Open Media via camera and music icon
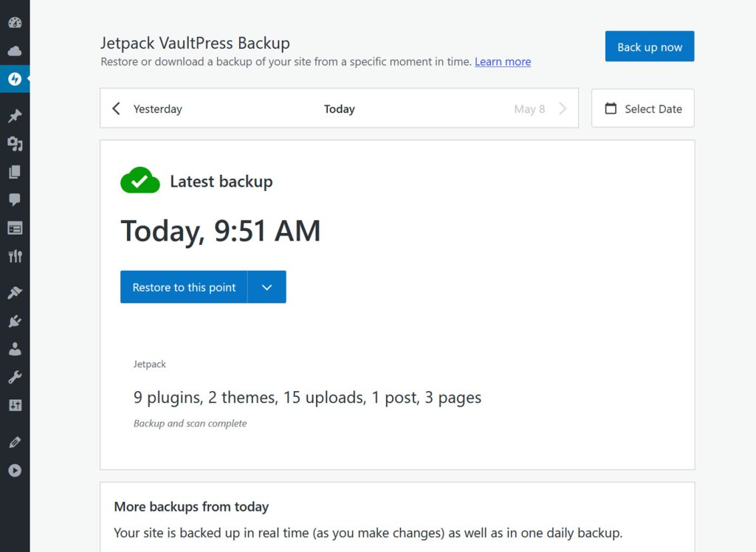 (x=15, y=144)
